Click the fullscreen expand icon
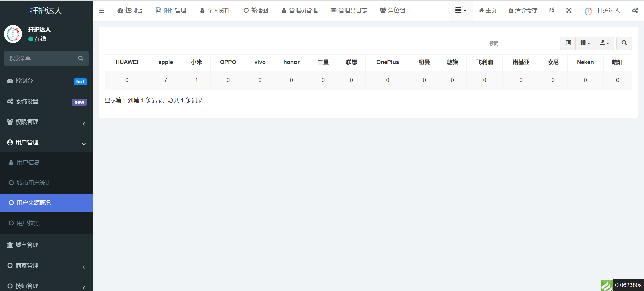 tap(569, 10)
